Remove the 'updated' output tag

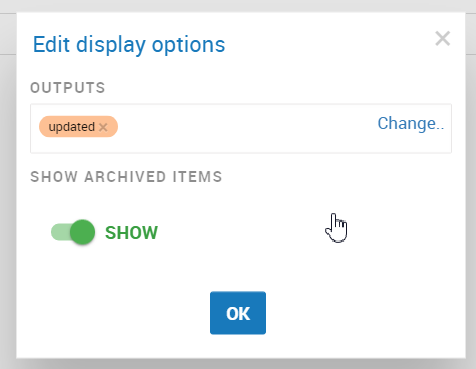click(x=103, y=127)
